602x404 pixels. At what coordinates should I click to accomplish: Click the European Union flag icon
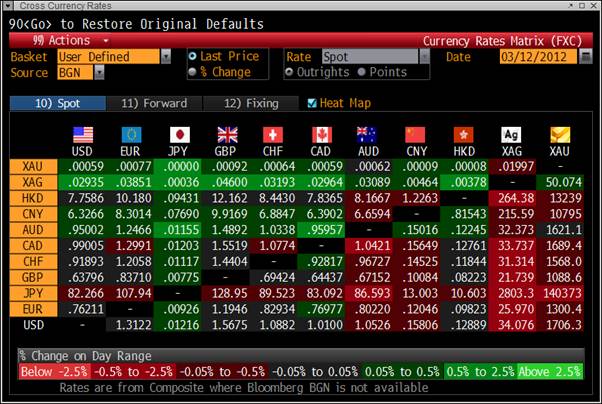pyautogui.click(x=131, y=135)
